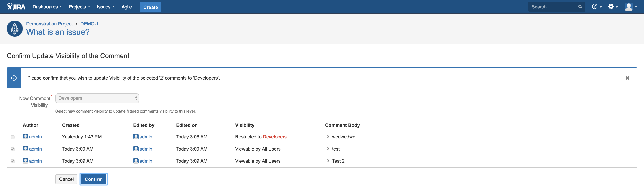Click author admin link in test row
Screen dimensions: 644x193
35,149
